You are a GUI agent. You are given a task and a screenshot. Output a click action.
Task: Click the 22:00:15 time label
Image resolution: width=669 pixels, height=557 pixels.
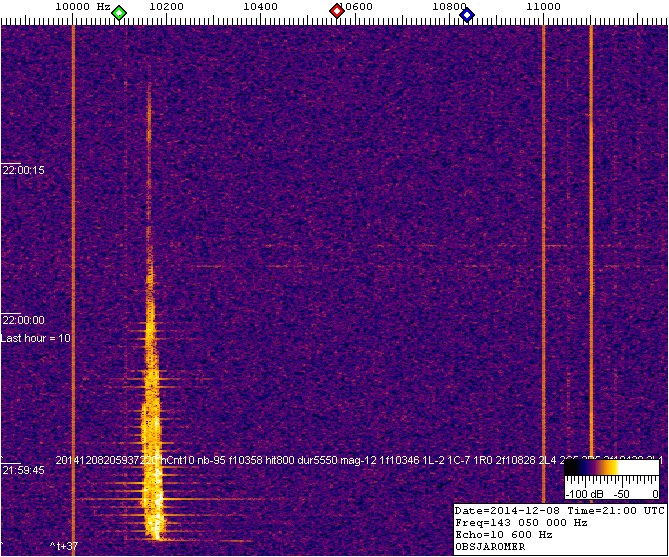coord(23,170)
